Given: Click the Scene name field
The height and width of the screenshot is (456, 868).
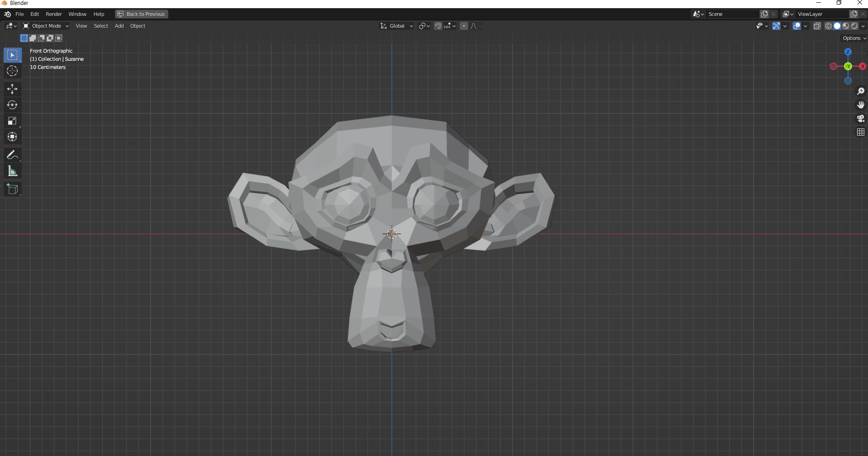Looking at the screenshot, I should tap(733, 14).
